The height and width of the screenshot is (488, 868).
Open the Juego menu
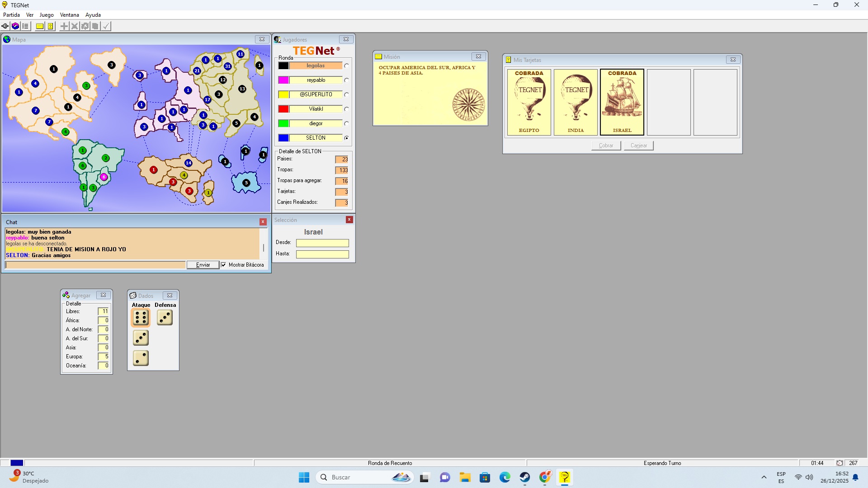pos(47,15)
